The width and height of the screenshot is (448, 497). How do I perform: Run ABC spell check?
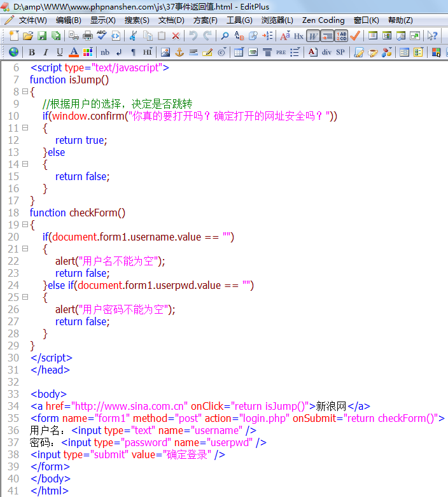[x=101, y=36]
